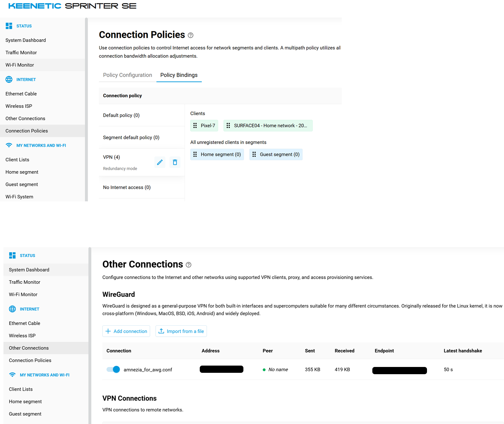
Task: Click the drag handle on Home segment chip
Action: [195, 154]
